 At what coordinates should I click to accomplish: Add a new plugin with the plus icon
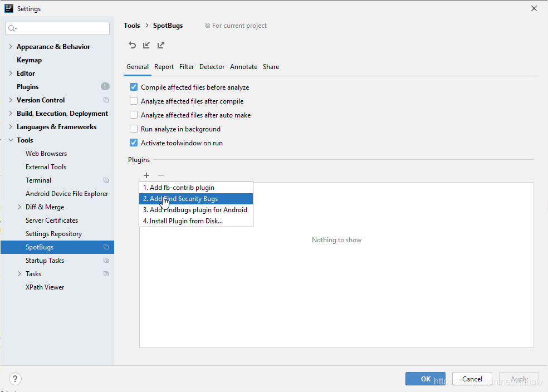[146, 175]
